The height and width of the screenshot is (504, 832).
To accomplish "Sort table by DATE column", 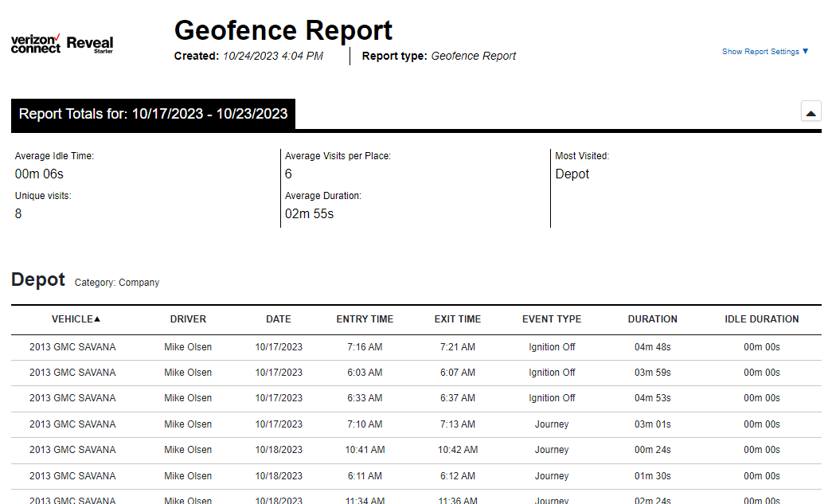I will [x=279, y=319].
